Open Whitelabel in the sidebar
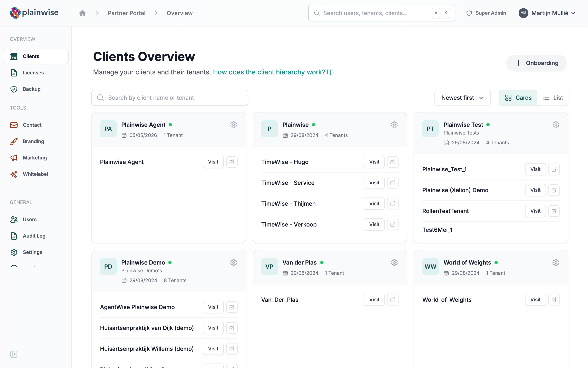588x368 pixels. click(36, 174)
